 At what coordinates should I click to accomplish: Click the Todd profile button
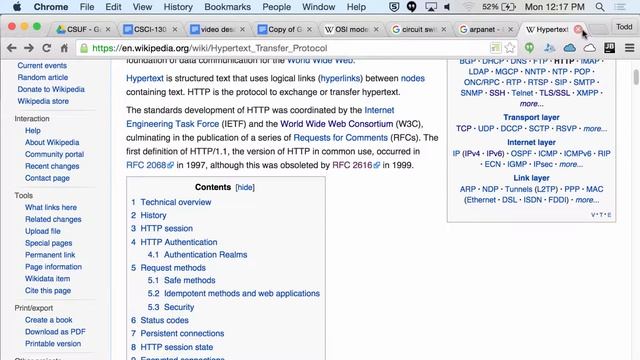[x=624, y=27]
